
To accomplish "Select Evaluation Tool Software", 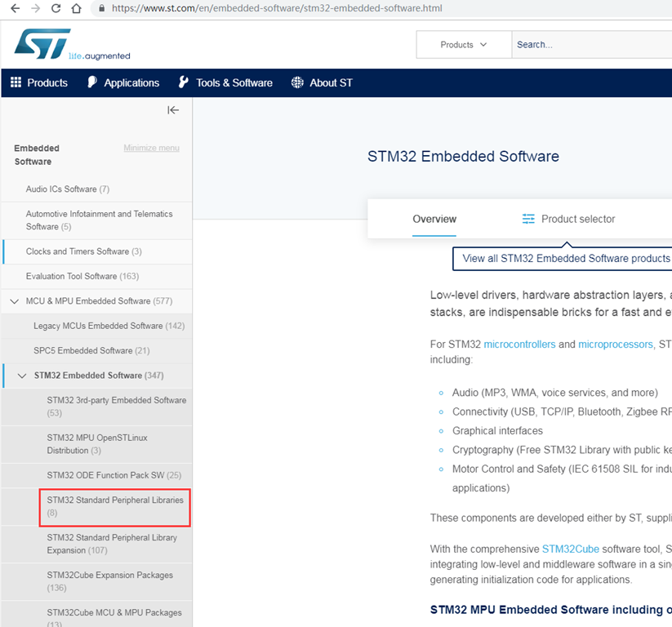I will pyautogui.click(x=97, y=277).
